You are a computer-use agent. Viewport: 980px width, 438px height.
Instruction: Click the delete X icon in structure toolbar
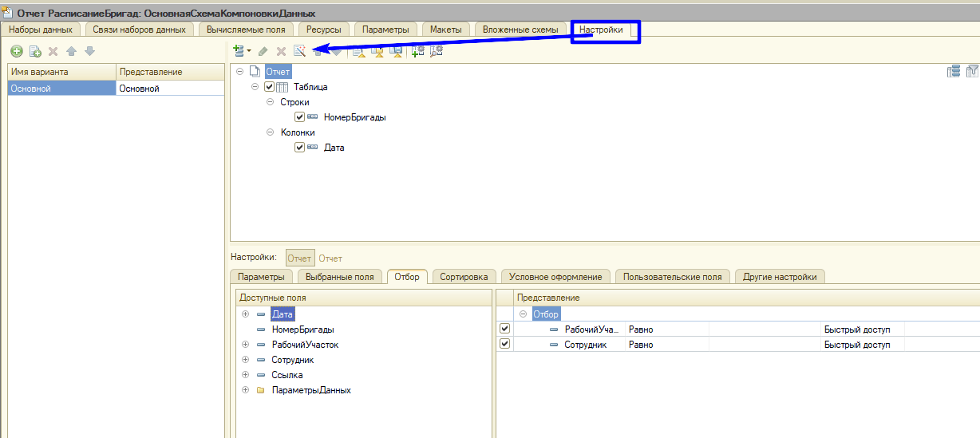[281, 51]
